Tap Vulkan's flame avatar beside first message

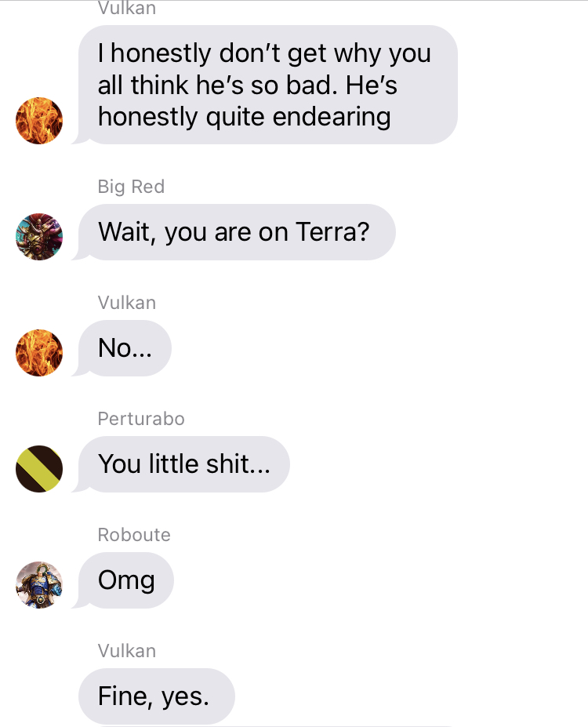(39, 121)
